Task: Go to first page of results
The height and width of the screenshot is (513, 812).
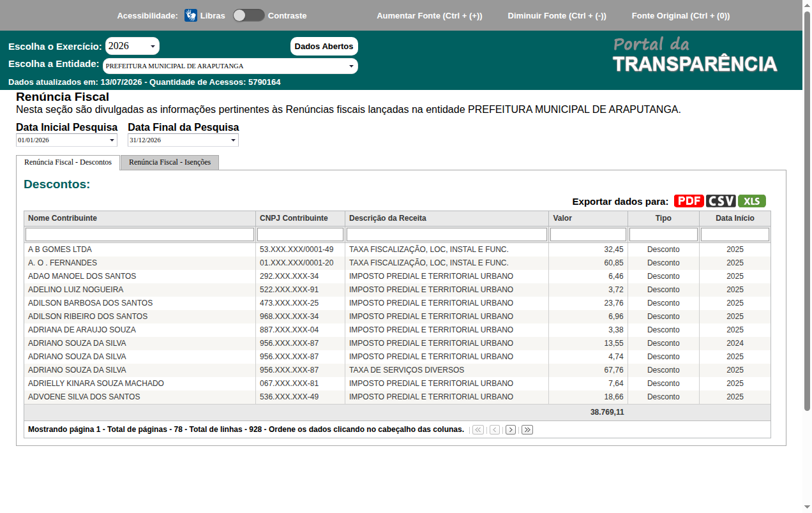Action: point(478,429)
